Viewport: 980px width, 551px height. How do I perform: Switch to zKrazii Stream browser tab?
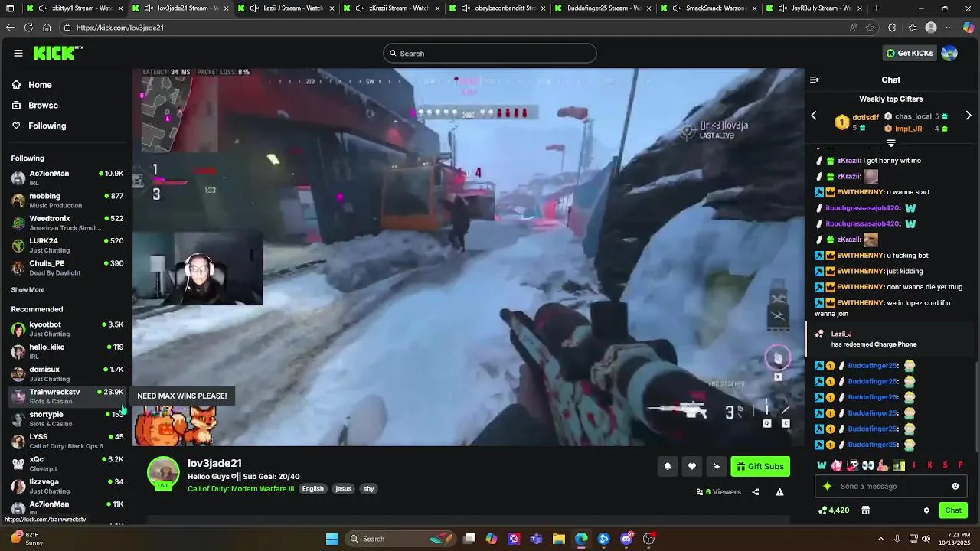point(393,8)
